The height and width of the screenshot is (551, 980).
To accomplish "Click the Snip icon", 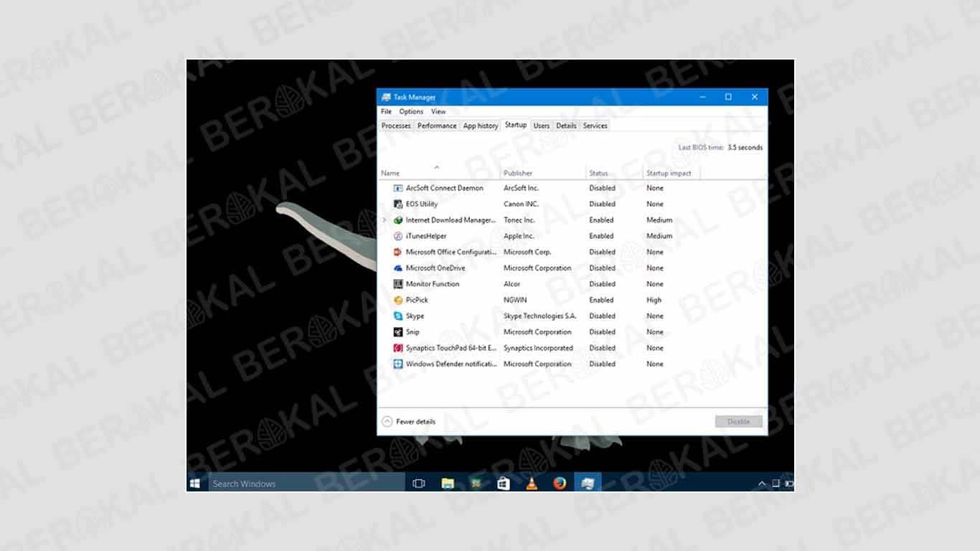I will point(398,332).
